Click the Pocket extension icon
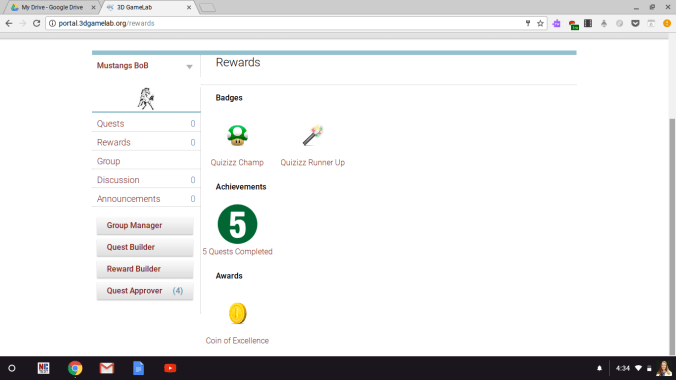 pyautogui.click(x=635, y=23)
